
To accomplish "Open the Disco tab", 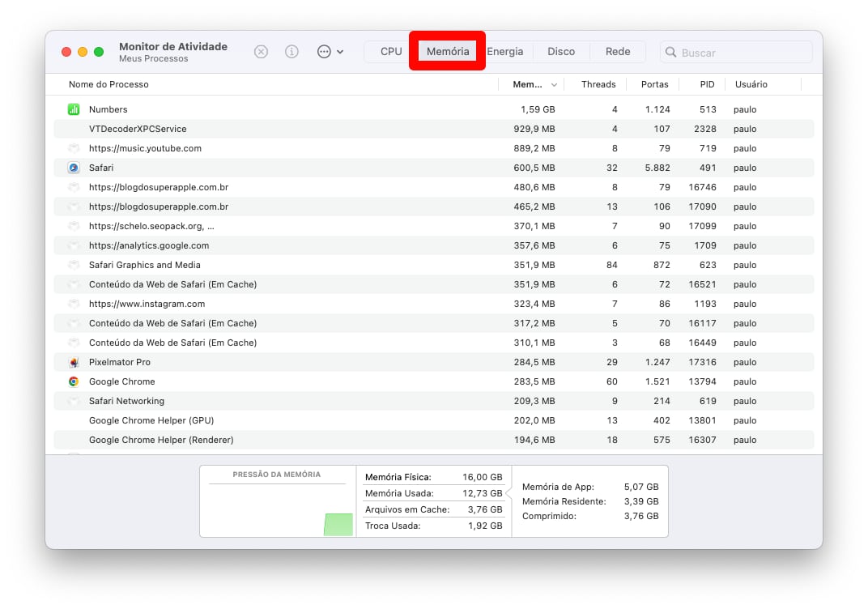I will point(561,52).
